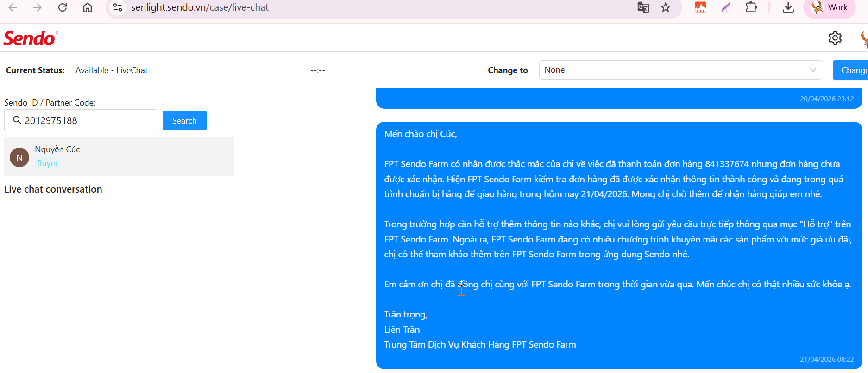Click the Trung Tâm Dịch Vụ Khách Hàng line
The height and width of the screenshot is (373, 868).
point(480,345)
